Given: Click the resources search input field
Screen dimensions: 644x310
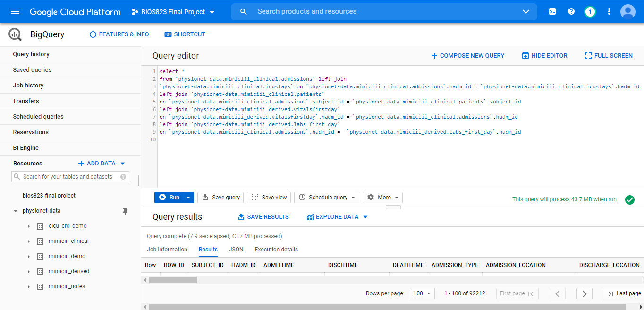Looking at the screenshot, I should point(70,177).
